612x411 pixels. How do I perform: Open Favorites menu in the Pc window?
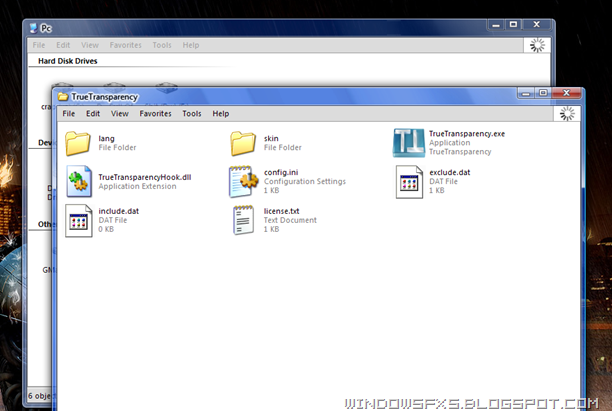(125, 45)
